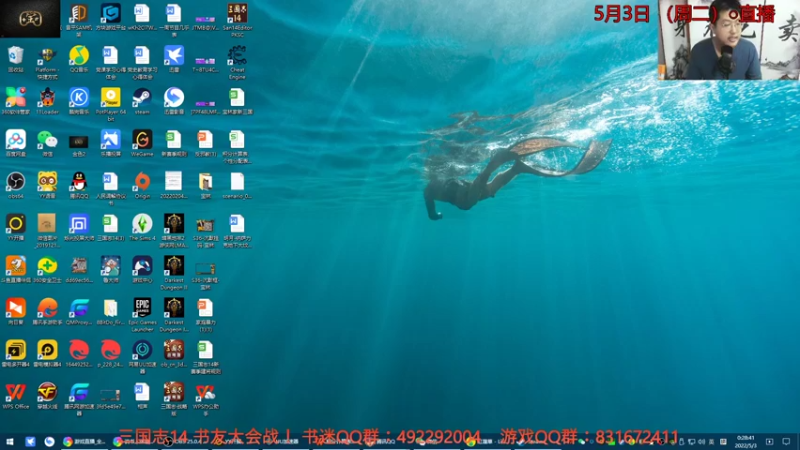Click the gamepad logo thumbnail at top-left

[x=30, y=19]
